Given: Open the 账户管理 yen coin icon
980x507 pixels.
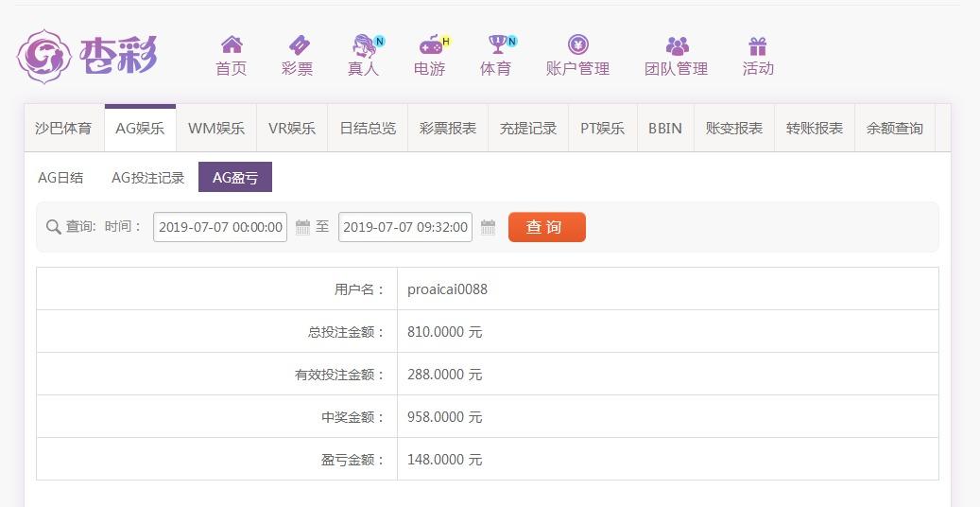Looking at the screenshot, I should [578, 44].
